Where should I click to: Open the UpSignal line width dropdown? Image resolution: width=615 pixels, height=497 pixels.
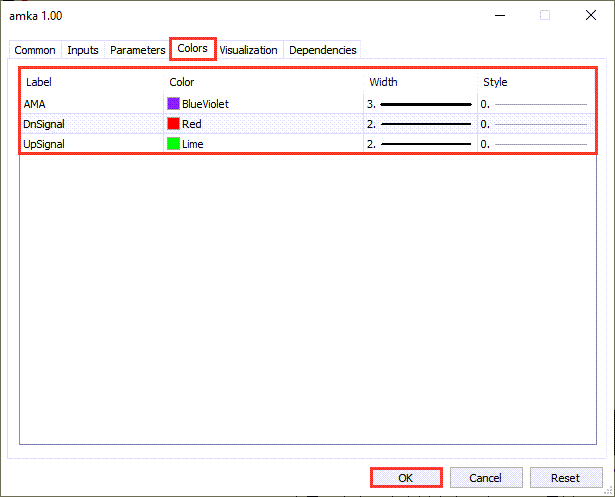[x=419, y=144]
